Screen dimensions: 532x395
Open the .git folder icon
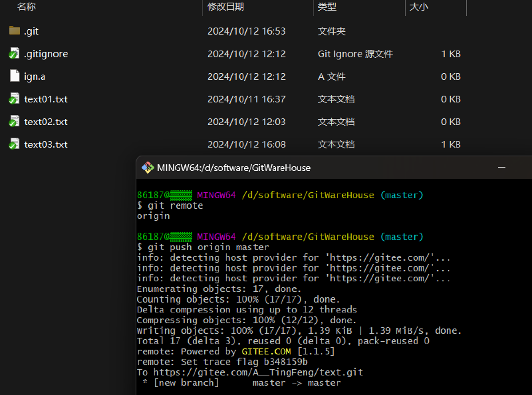pyautogui.click(x=14, y=31)
